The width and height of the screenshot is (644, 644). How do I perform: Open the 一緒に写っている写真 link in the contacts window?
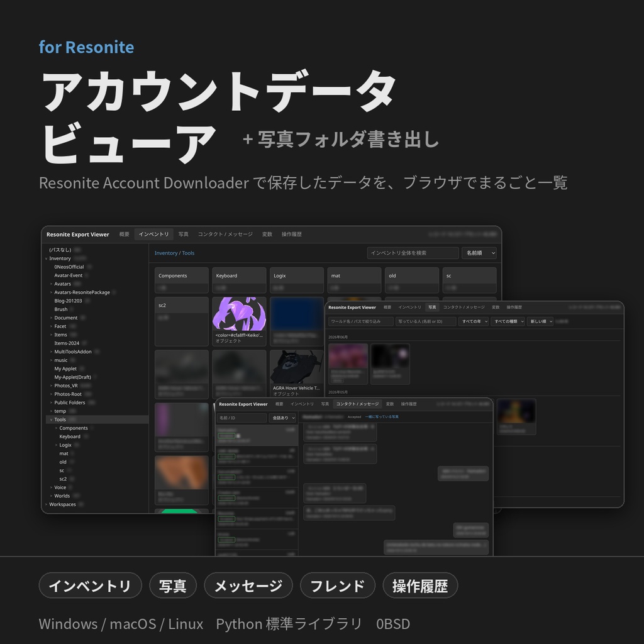click(x=382, y=417)
